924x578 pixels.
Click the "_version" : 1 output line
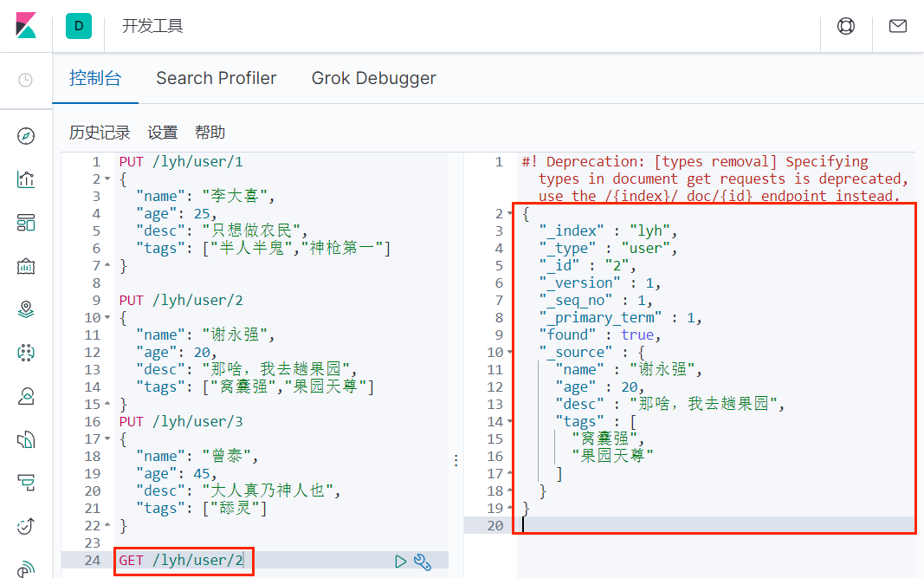click(600, 283)
